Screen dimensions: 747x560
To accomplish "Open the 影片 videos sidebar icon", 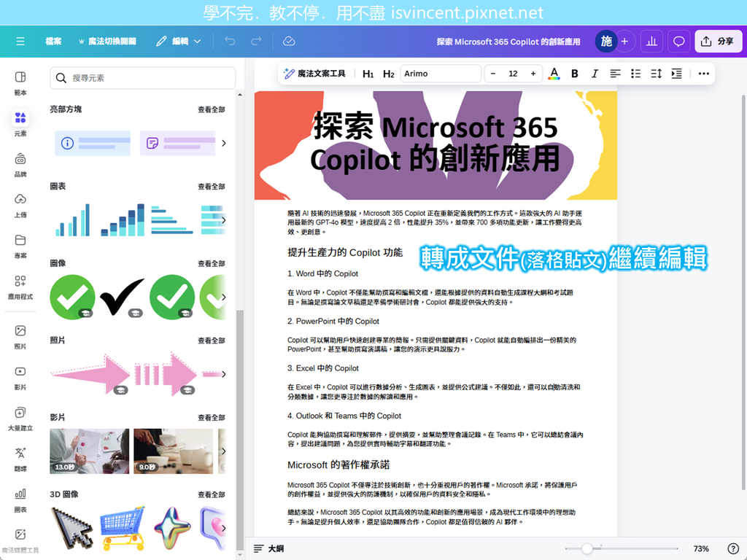I will pos(20,378).
